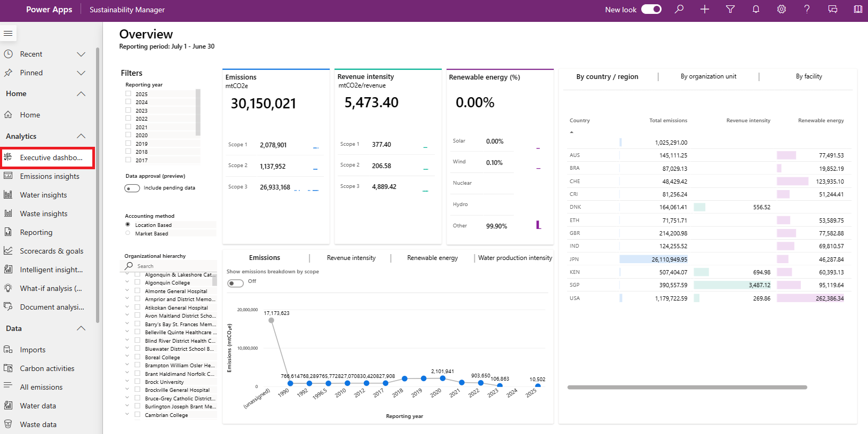Expand the Recent section chevron
This screenshot has width=868, height=434.
click(81, 54)
